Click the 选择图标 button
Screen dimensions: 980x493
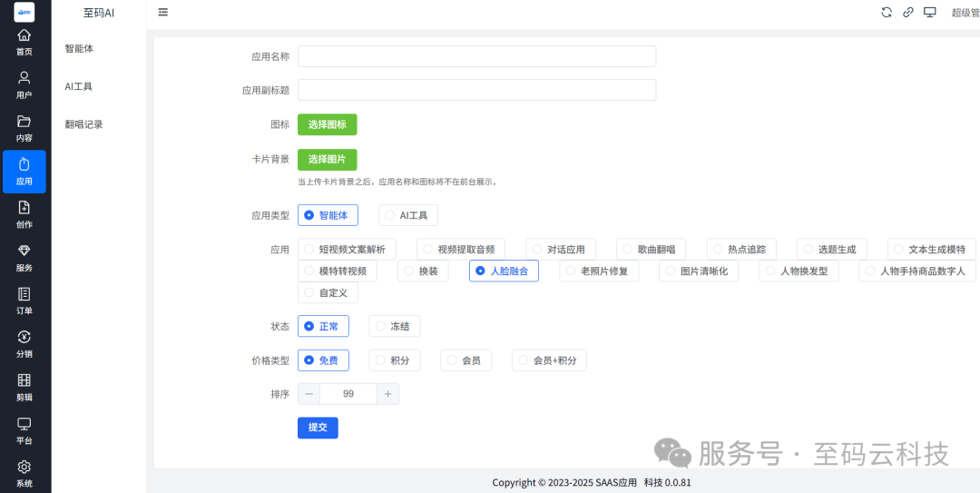click(x=327, y=124)
